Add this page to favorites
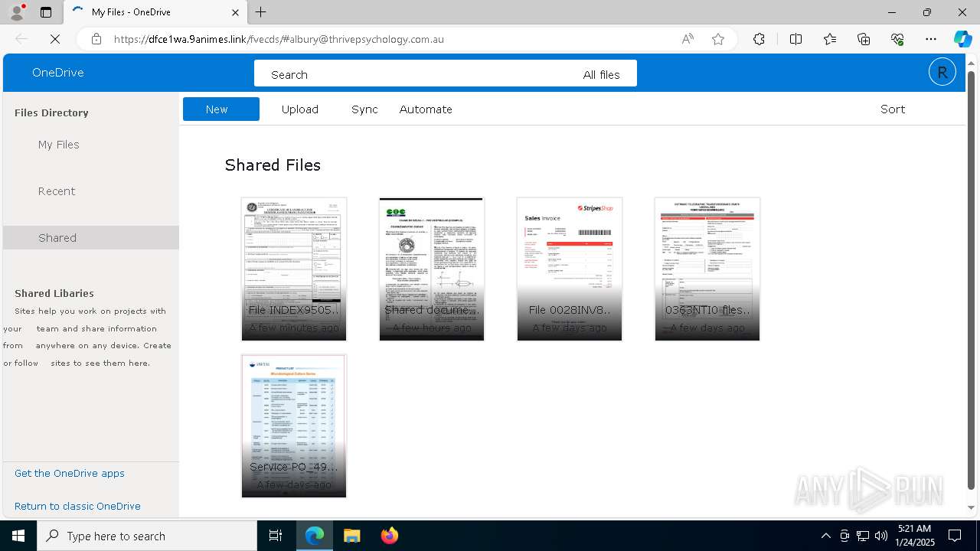The image size is (980, 551). pyautogui.click(x=718, y=39)
